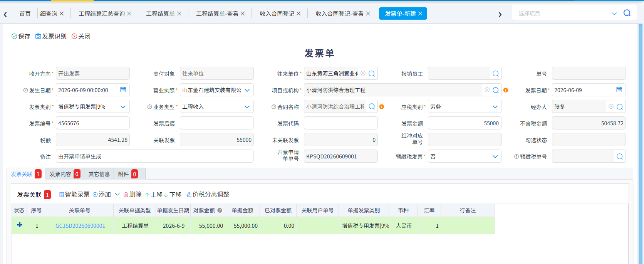Focus the 发票代码 input field
Image resolution: width=644 pixels, height=264 pixels.
click(341, 123)
